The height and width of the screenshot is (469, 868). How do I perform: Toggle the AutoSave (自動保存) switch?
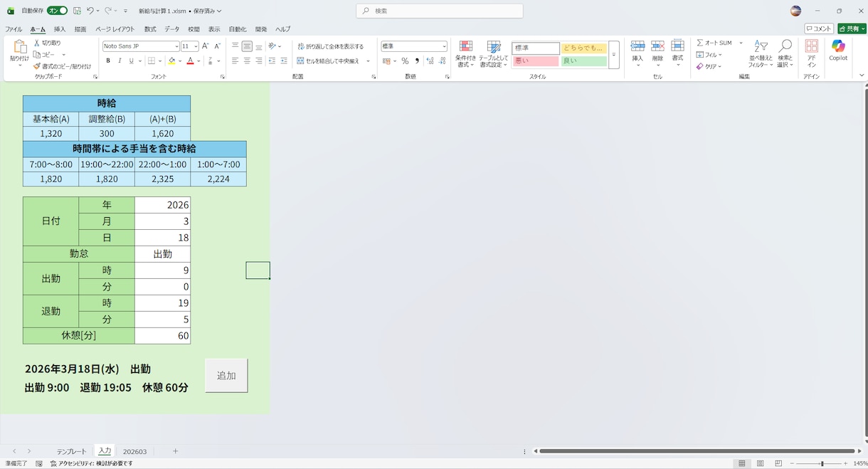tap(58, 11)
